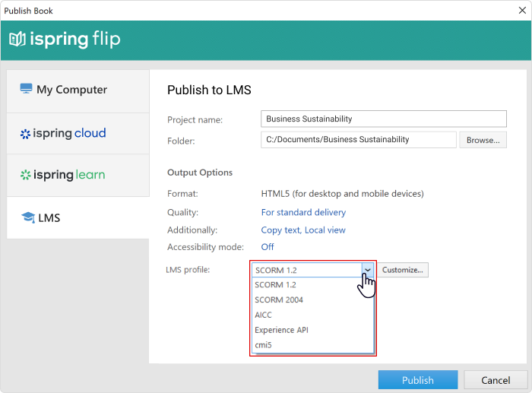
Task: Click the Browse... button
Action: click(483, 140)
